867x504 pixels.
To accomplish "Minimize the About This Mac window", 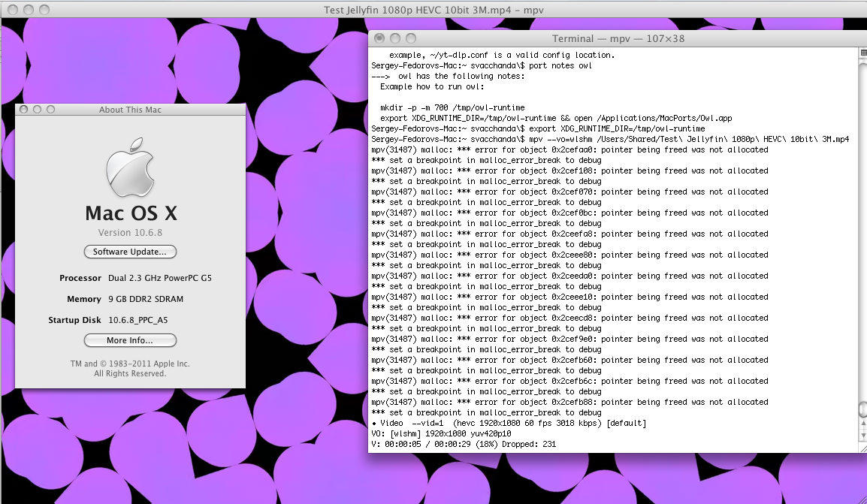I will click(37, 110).
